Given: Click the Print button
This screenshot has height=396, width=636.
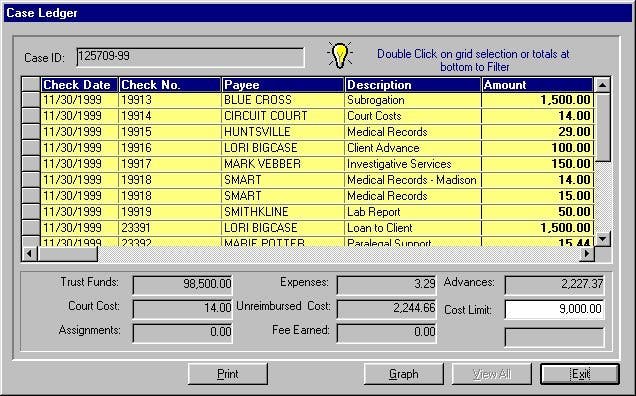Looking at the screenshot, I should pyautogui.click(x=228, y=374).
